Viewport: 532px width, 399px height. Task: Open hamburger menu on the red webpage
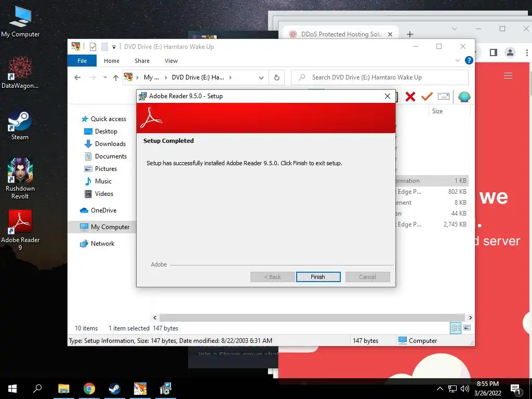[508, 76]
